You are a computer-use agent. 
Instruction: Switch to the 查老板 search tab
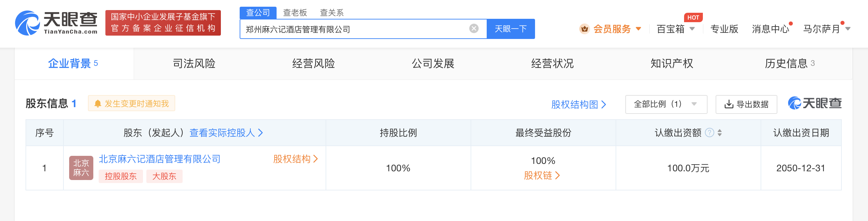pos(295,13)
